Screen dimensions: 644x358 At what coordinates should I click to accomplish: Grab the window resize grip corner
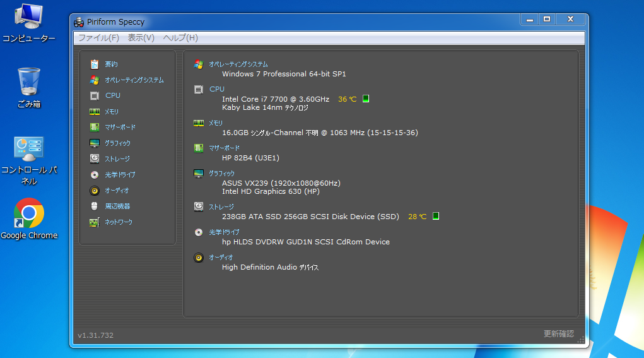pyautogui.click(x=581, y=340)
